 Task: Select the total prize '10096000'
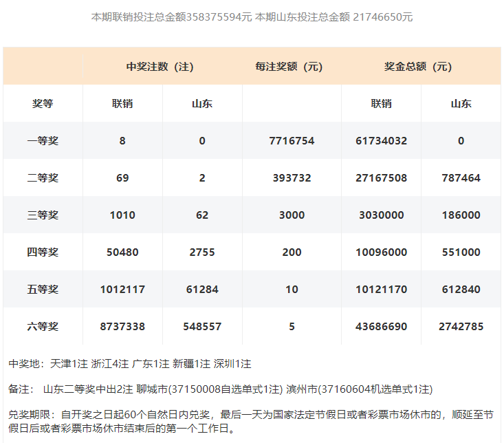coord(381,252)
